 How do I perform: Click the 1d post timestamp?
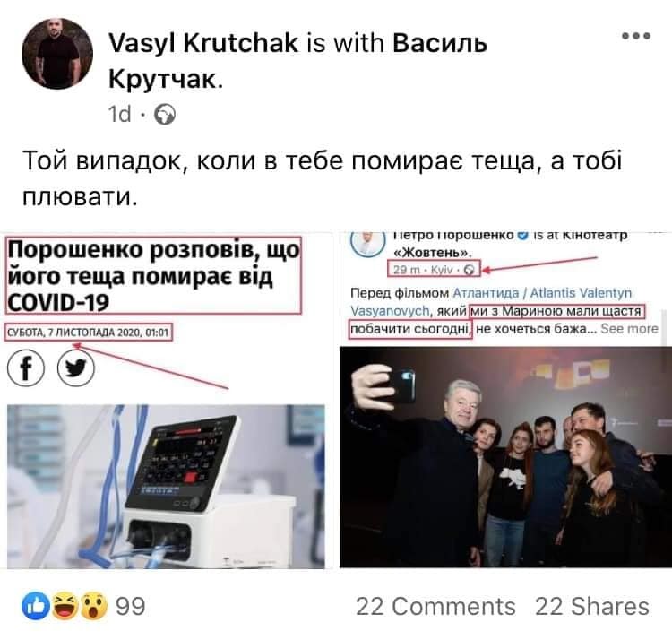click(x=119, y=115)
